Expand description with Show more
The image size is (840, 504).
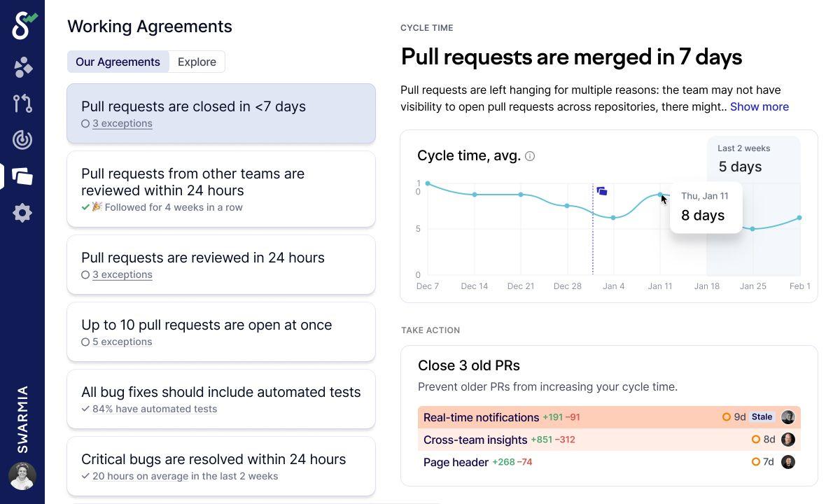click(x=759, y=106)
